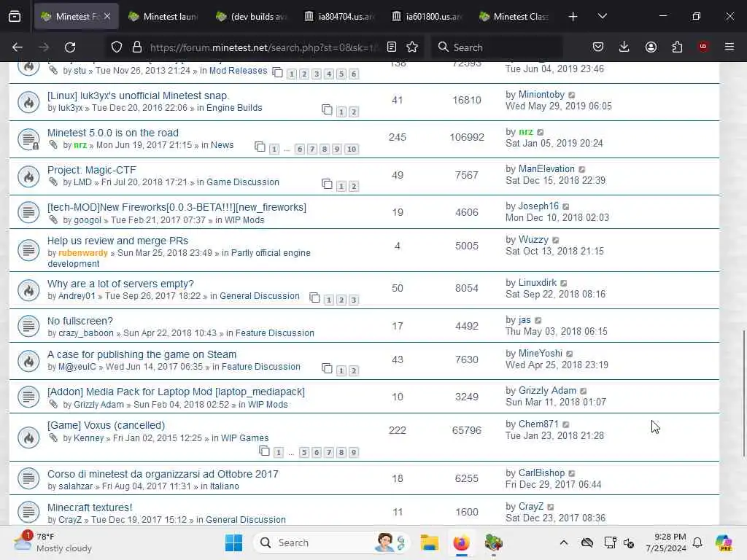The height and width of the screenshot is (560, 747).
Task: Open Firefox account menu
Action: coord(651,47)
